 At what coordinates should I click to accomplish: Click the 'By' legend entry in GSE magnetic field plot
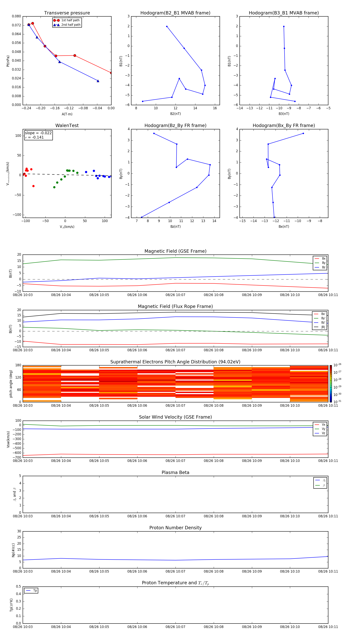[x=320, y=263]
